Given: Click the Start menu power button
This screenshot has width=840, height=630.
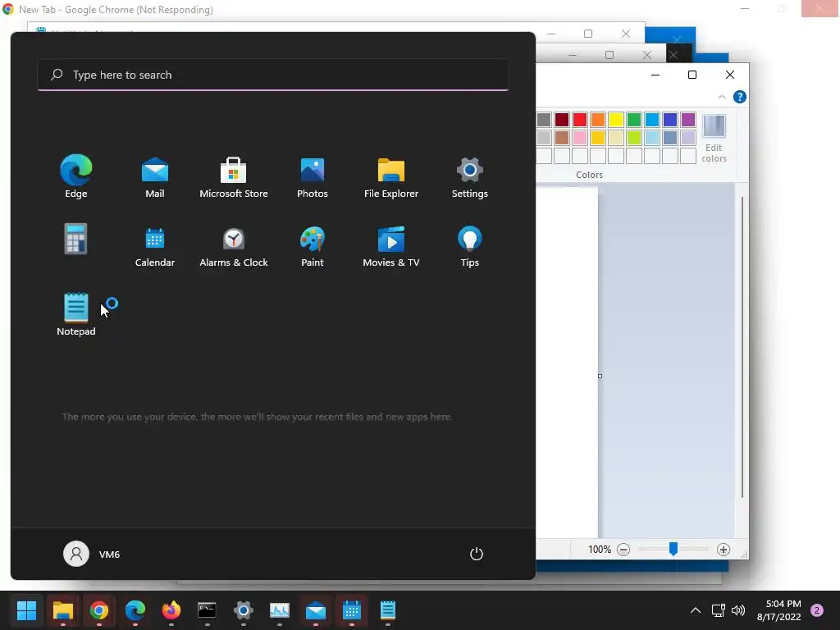Looking at the screenshot, I should (477, 554).
